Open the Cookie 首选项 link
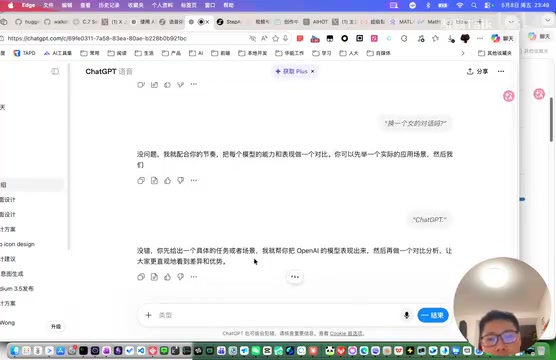This screenshot has width=556, height=360. [346, 333]
